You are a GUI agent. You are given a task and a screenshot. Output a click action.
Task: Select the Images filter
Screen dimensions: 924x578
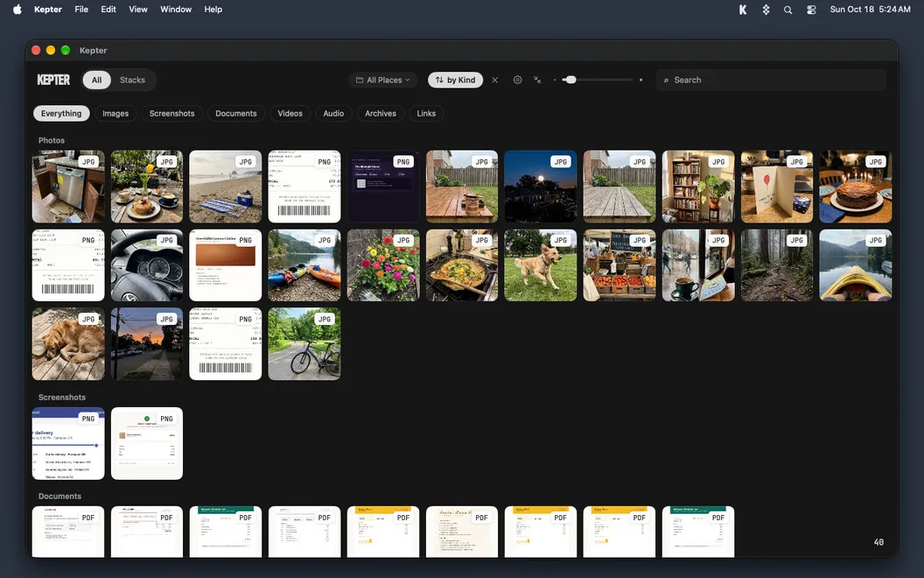click(115, 113)
